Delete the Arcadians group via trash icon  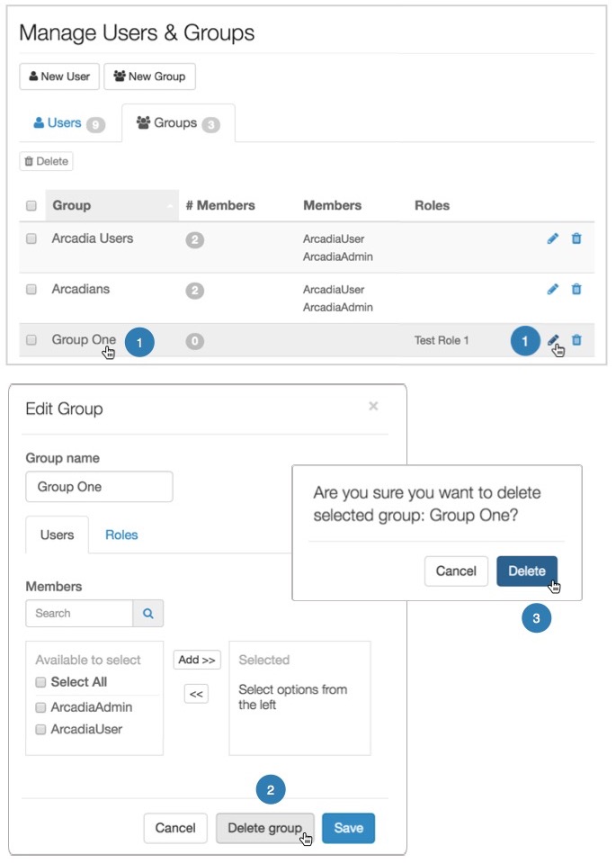(576, 290)
